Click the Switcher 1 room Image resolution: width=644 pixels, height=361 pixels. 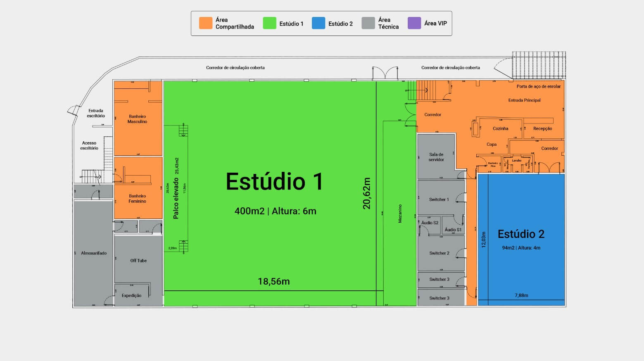point(439,199)
